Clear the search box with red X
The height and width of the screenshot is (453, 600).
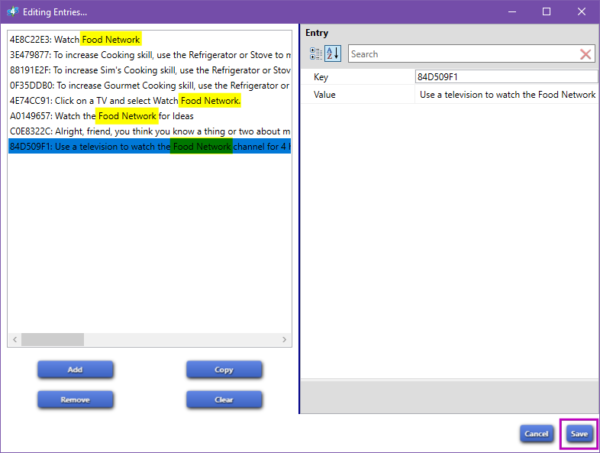click(x=586, y=54)
